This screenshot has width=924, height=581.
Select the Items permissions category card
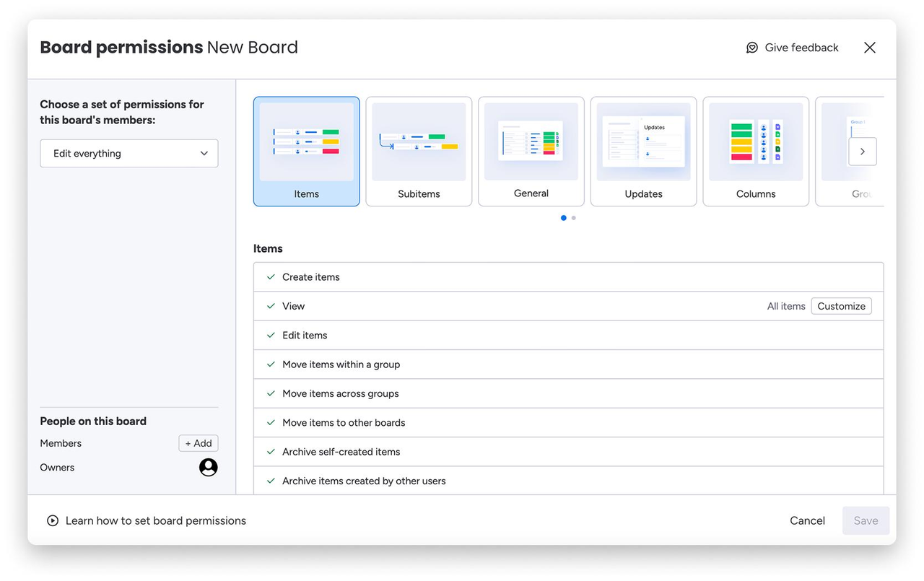coord(307,152)
